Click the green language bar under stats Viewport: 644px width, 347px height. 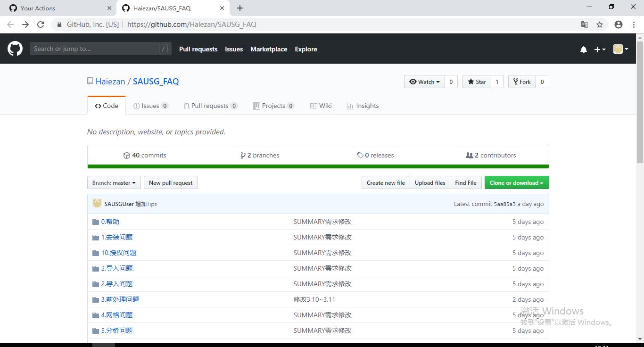tap(318, 166)
